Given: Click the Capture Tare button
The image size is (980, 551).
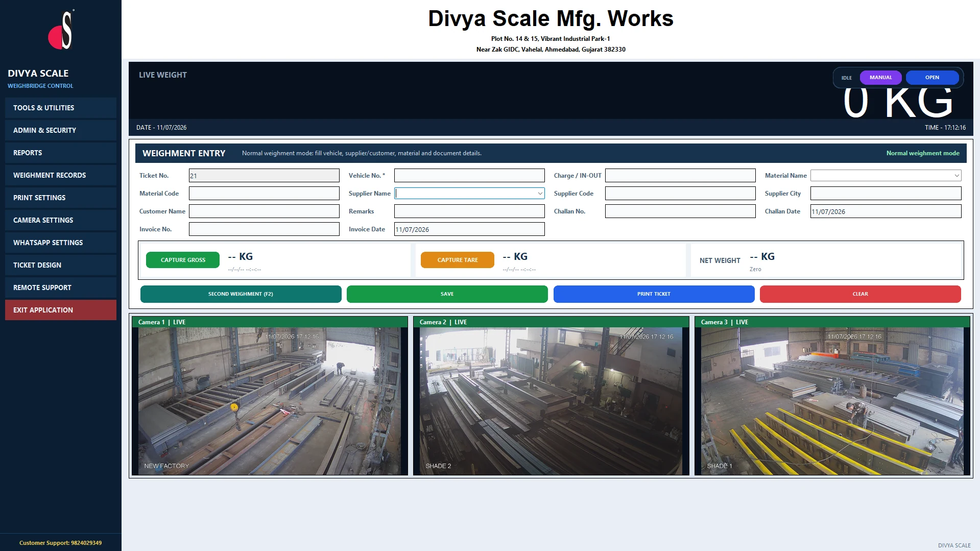Looking at the screenshot, I should [x=458, y=260].
